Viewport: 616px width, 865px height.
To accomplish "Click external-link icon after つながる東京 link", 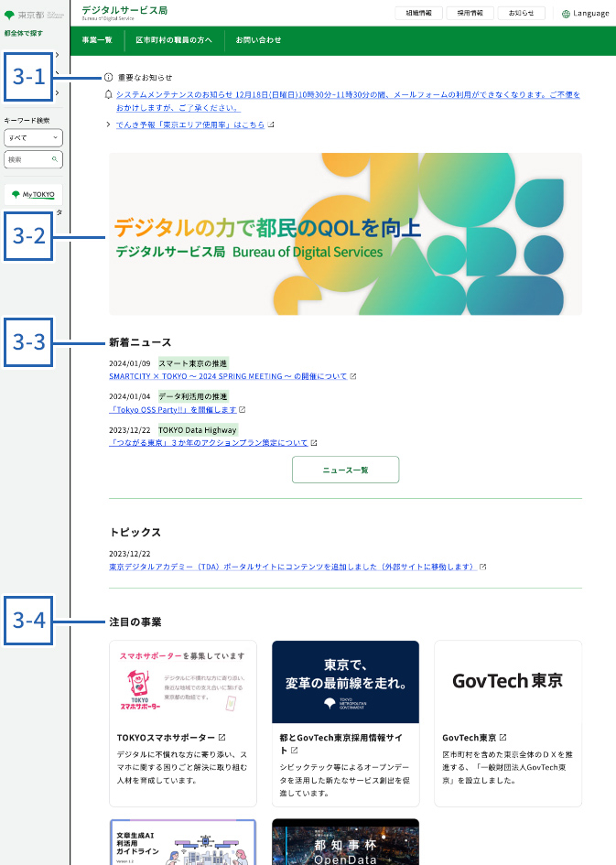I will point(314,443).
